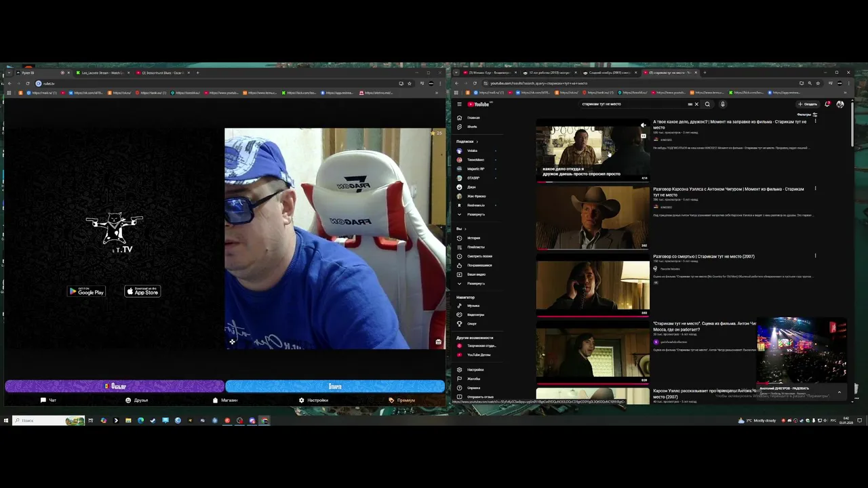Click the YouTube window address bar
Image resolution: width=868 pixels, height=488 pixels.
pos(641,83)
